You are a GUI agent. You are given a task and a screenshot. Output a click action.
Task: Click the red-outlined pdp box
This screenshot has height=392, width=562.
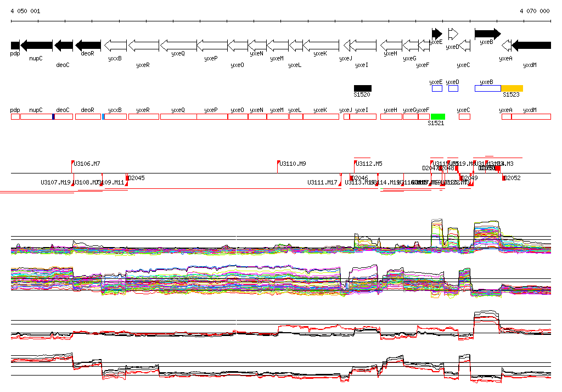coord(15,116)
